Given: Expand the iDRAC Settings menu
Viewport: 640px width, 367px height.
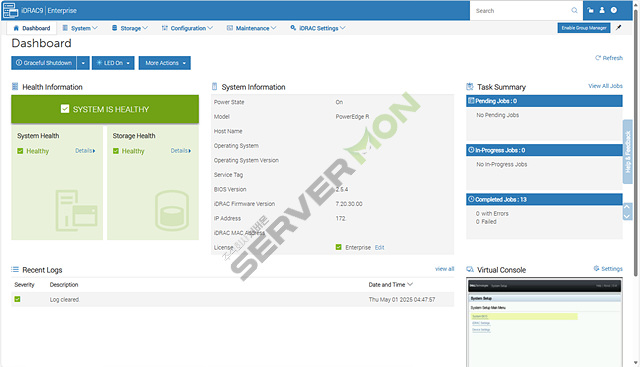Looking at the screenshot, I should tap(318, 28).
